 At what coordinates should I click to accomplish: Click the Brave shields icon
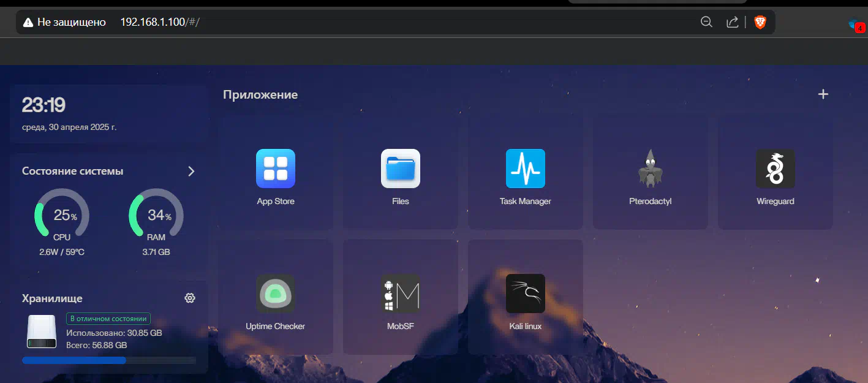pos(760,22)
